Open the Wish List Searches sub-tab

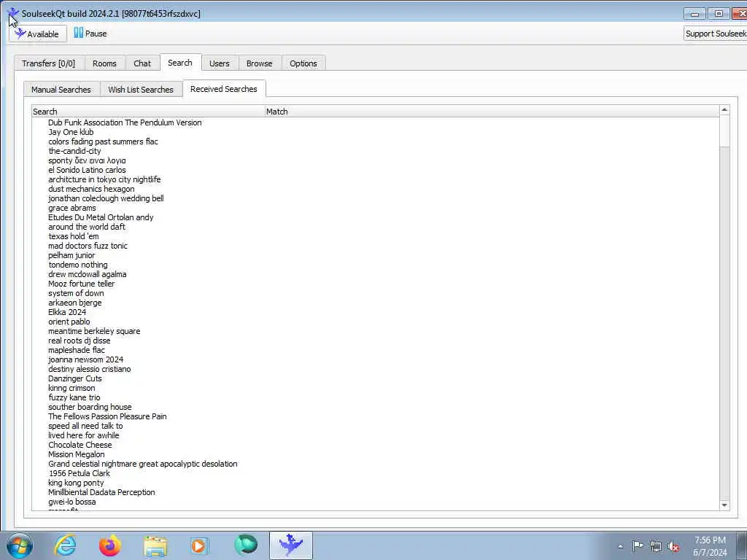pos(141,90)
